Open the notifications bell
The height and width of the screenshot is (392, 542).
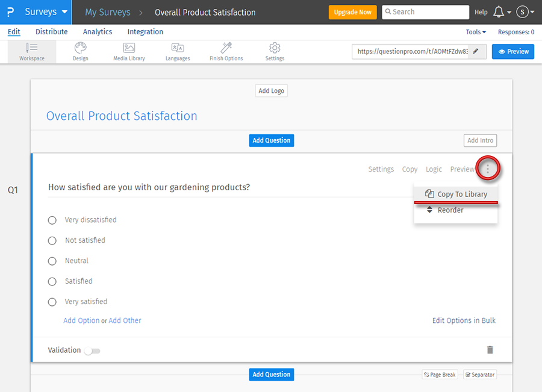pos(499,12)
